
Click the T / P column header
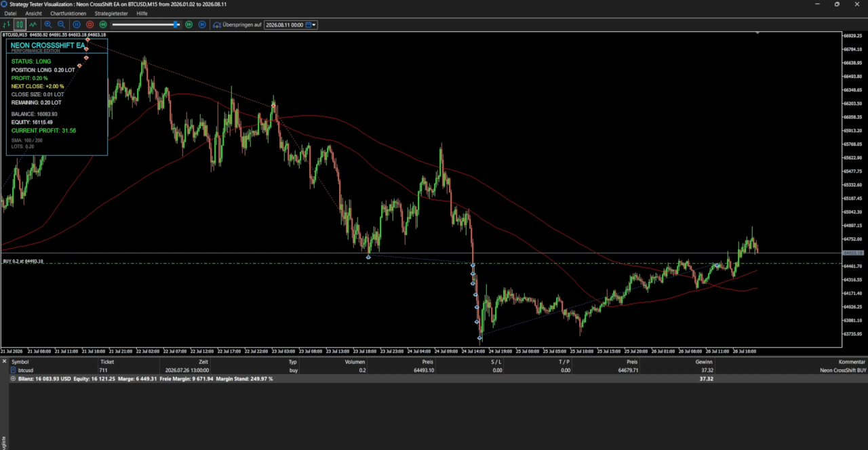(564, 362)
